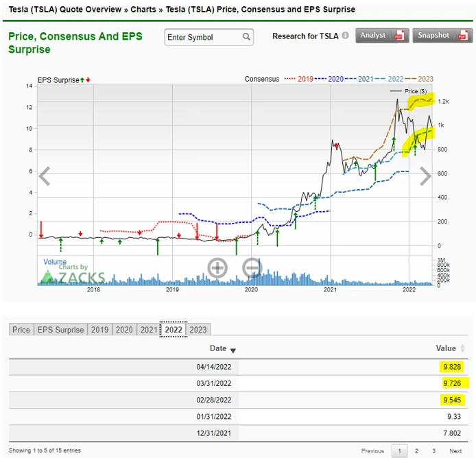Click date cell 12/31/2021
Image resolution: width=476 pixels, height=458 pixels.
tap(214, 433)
